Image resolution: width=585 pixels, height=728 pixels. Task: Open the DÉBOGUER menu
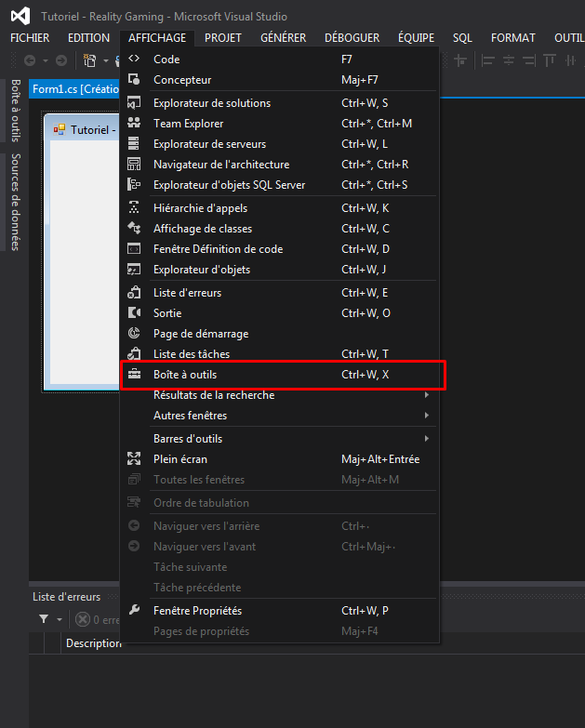coord(352,37)
